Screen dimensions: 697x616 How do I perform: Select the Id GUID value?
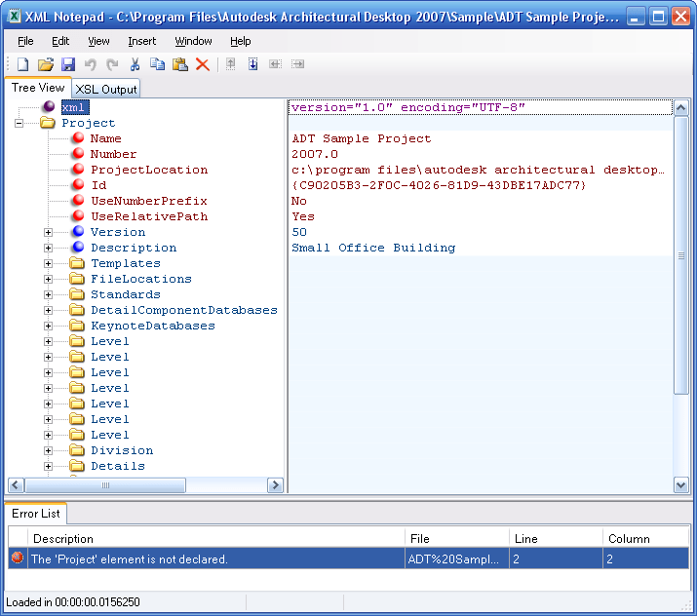[439, 185]
